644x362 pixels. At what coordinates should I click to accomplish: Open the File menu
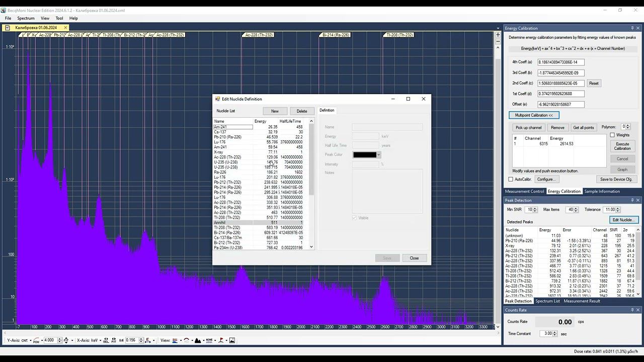click(x=8, y=18)
